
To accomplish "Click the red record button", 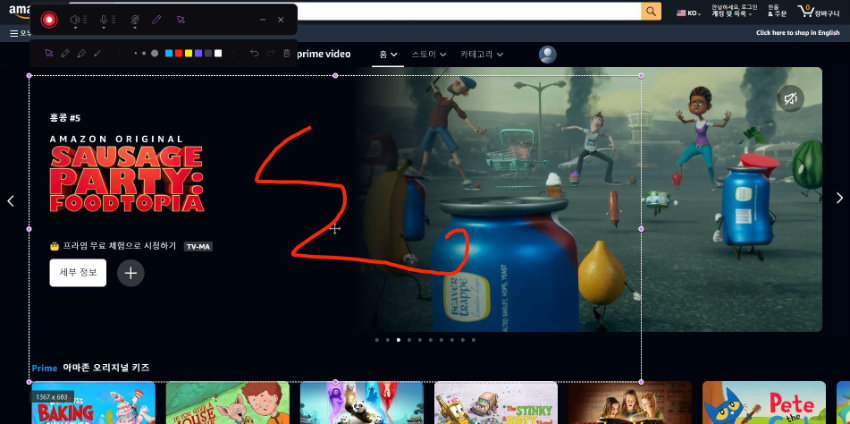I will point(49,19).
